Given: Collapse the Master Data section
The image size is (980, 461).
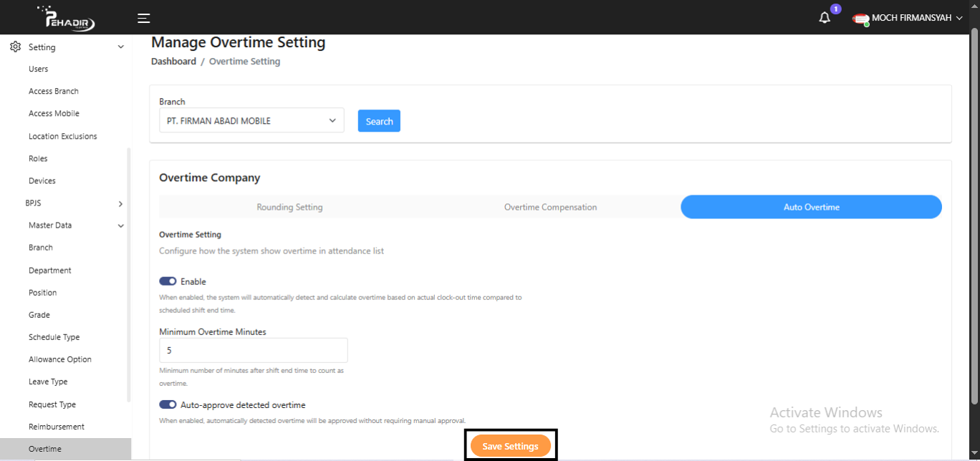Looking at the screenshot, I should tap(120, 225).
